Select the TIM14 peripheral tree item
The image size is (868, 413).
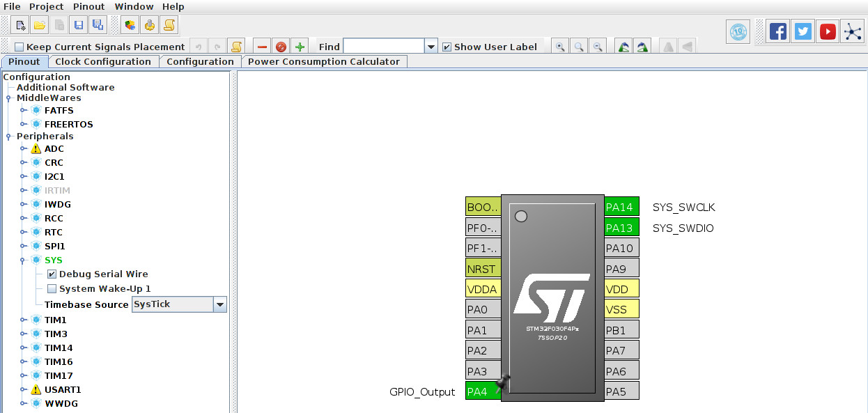pos(59,348)
